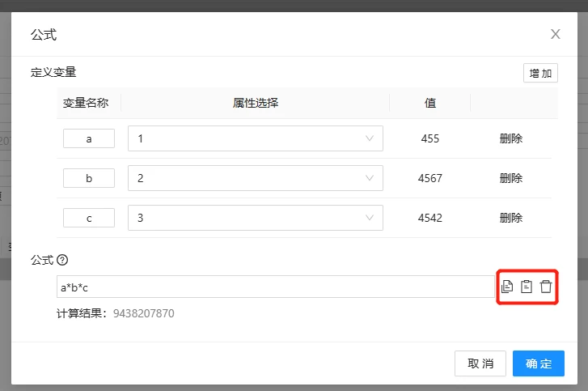
Task: Click the variable name field b
Action: coord(89,178)
